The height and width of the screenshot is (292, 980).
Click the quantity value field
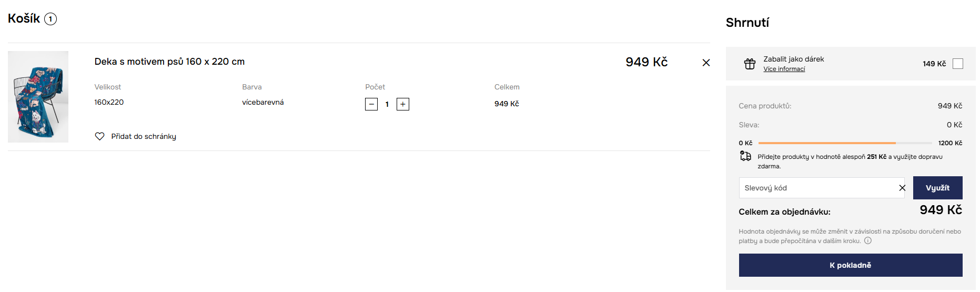click(387, 104)
